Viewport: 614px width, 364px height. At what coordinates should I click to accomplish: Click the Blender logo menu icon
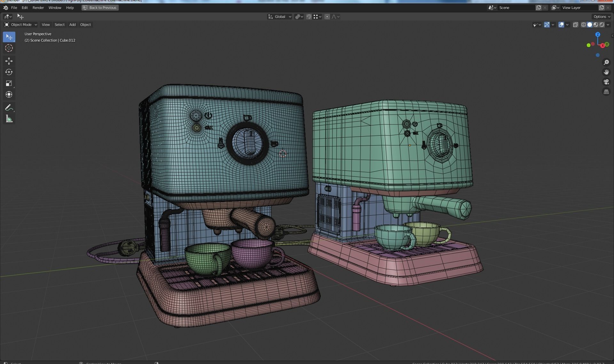[x=5, y=8]
